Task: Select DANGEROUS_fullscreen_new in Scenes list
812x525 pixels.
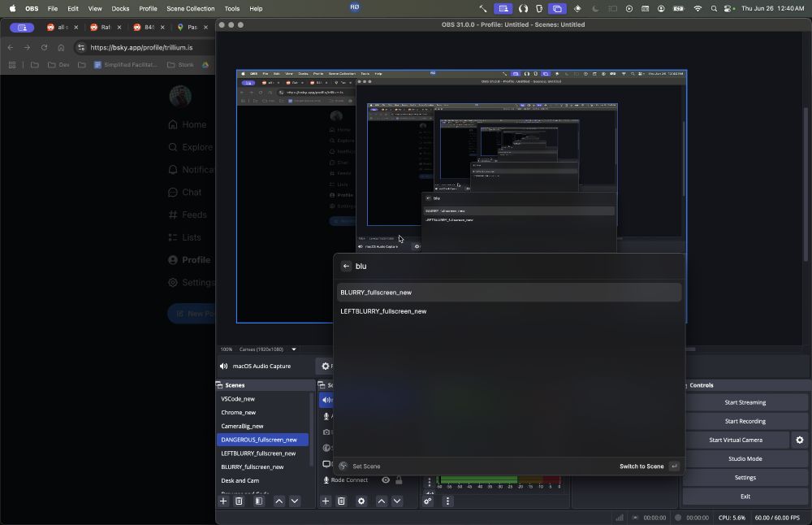Action: coord(262,440)
